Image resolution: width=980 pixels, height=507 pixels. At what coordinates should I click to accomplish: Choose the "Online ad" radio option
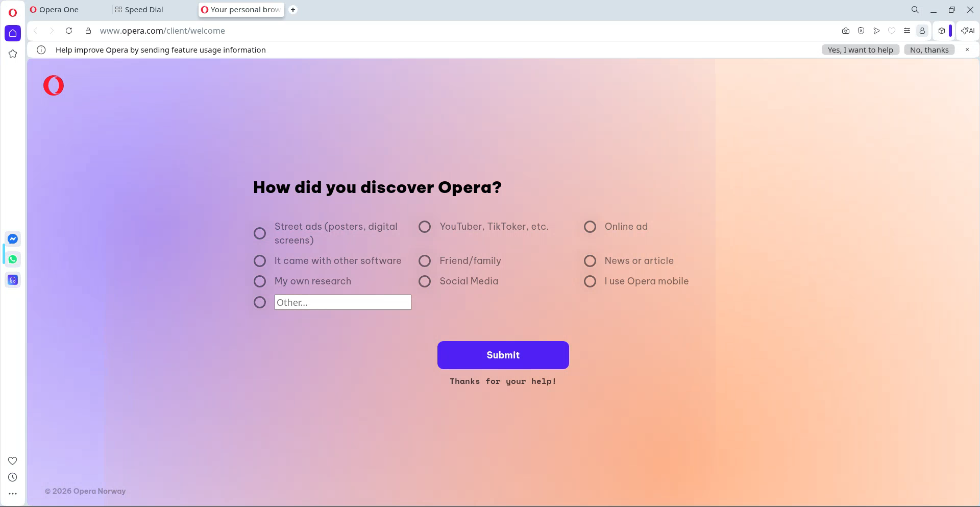tap(590, 227)
